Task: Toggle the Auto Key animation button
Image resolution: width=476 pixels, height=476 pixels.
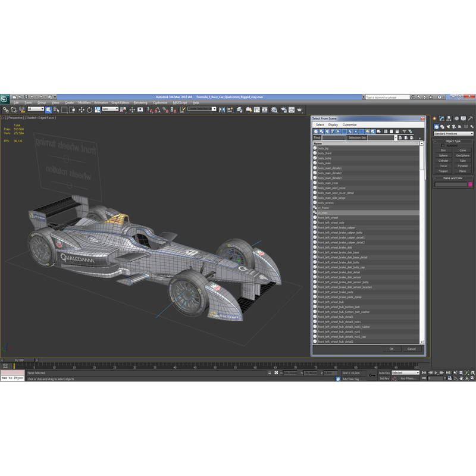Action: [384, 373]
